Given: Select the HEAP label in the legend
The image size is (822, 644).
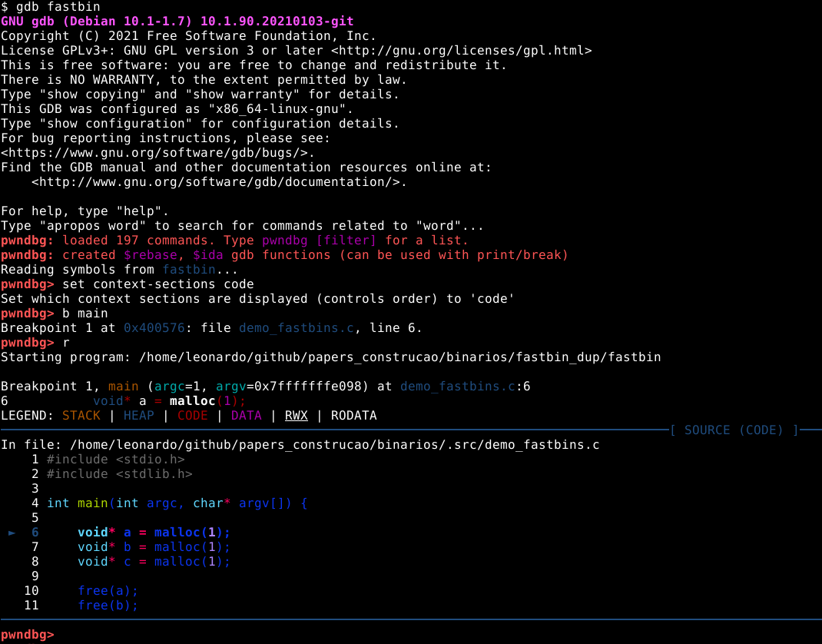Looking at the screenshot, I should pyautogui.click(x=139, y=415).
